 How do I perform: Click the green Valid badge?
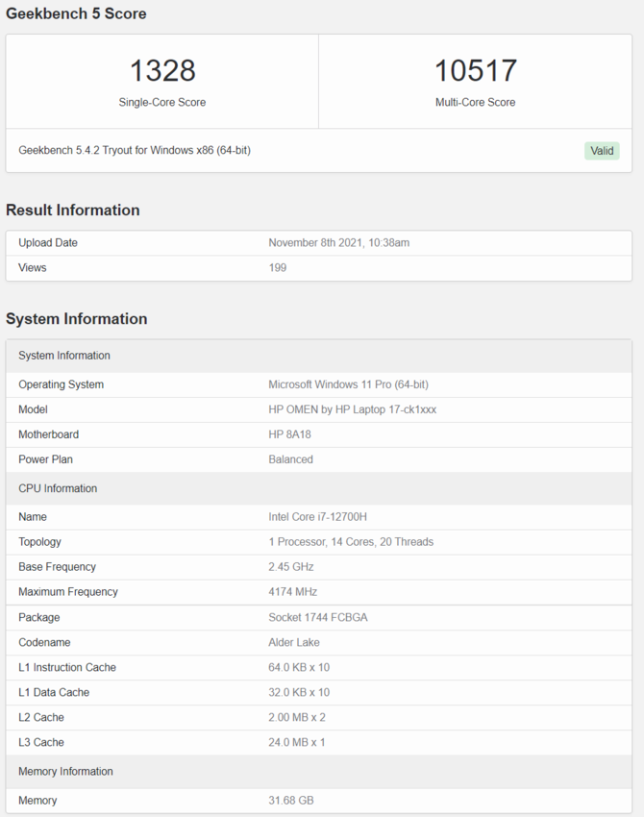[x=602, y=151]
